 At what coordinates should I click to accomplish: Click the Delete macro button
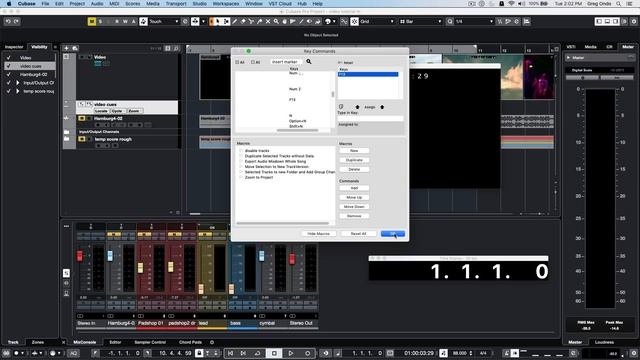pyautogui.click(x=354, y=169)
